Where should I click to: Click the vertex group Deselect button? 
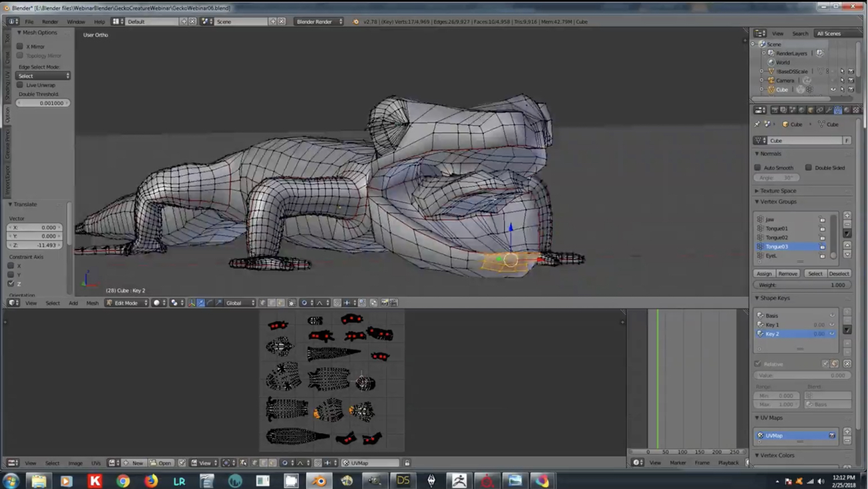pyautogui.click(x=839, y=273)
